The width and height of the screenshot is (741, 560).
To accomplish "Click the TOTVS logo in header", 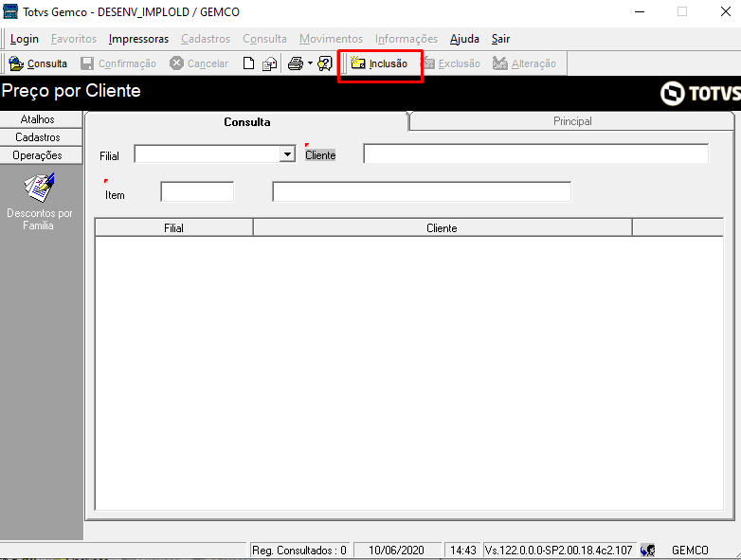I will [700, 93].
